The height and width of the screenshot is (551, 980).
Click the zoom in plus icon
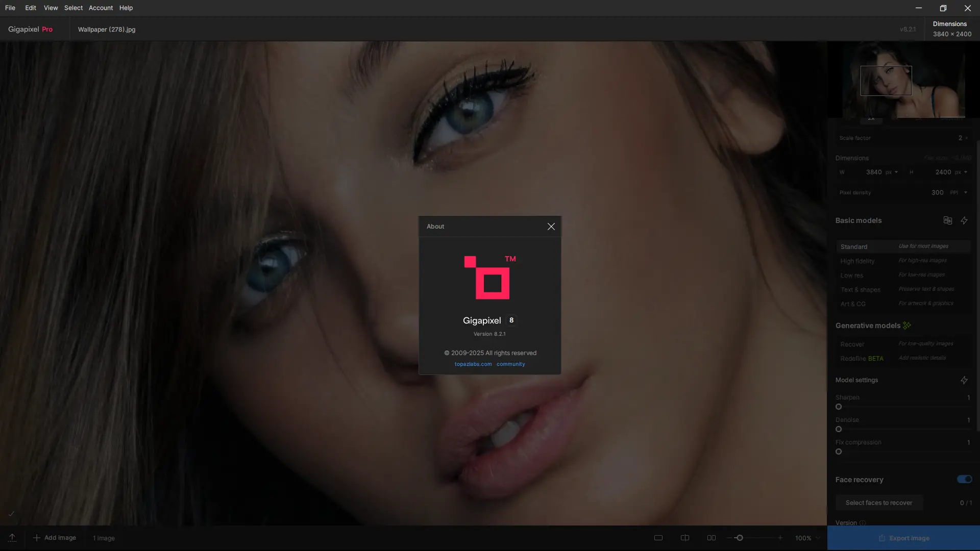[780, 538]
